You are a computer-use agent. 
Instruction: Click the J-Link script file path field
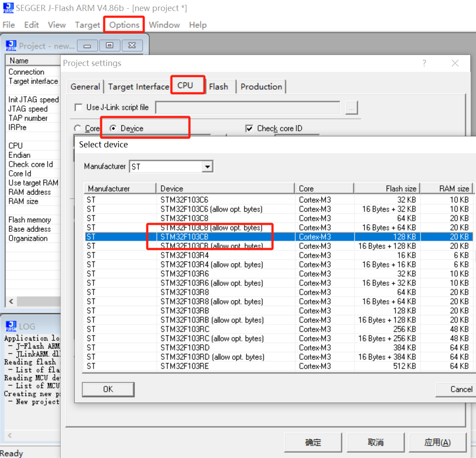248,108
